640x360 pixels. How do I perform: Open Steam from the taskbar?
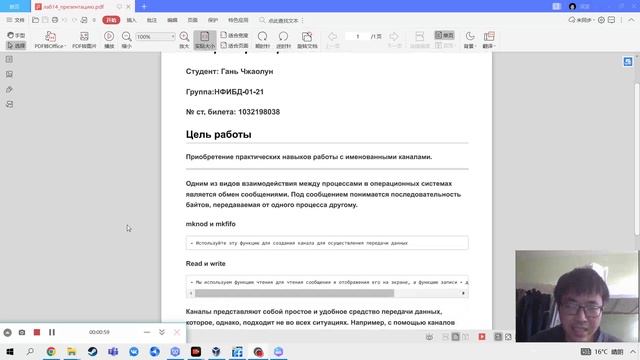click(x=92, y=351)
